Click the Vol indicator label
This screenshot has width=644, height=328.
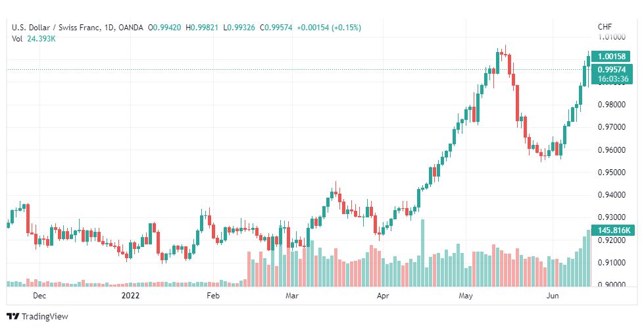pyautogui.click(x=17, y=38)
